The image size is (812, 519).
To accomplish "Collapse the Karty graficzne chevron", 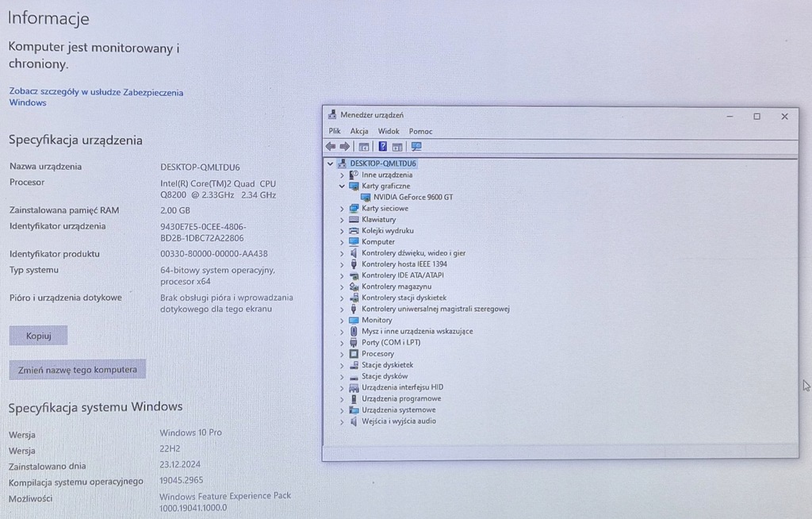I will click(342, 186).
